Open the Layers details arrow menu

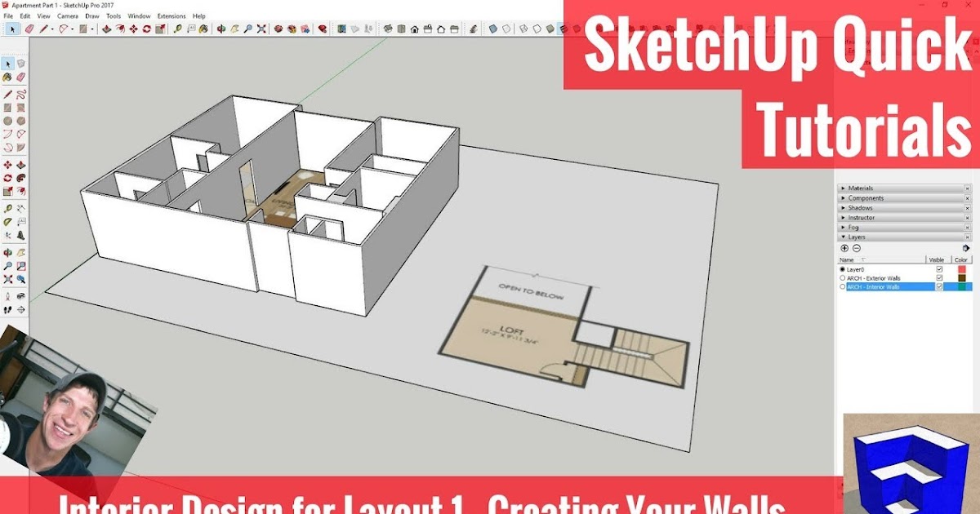[x=966, y=248]
